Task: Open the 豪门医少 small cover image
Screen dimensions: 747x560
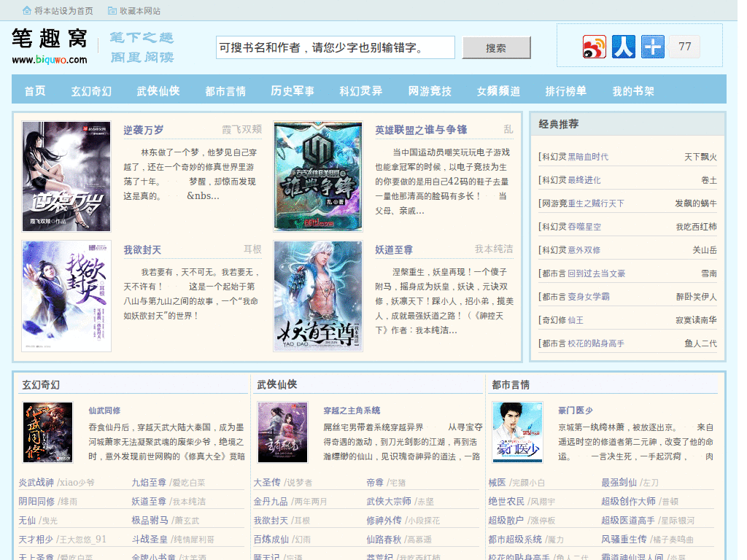Action: (x=517, y=432)
